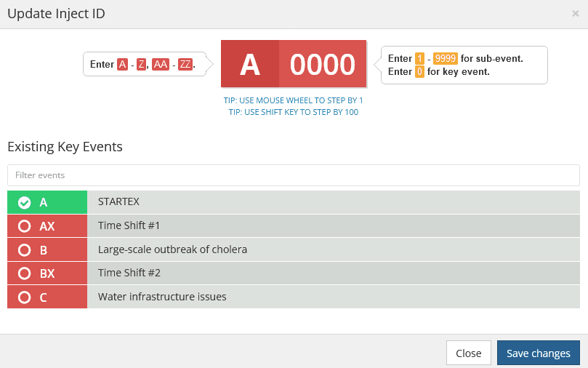The height and width of the screenshot is (368, 588).
Task: Click the red ZZ badge in hint
Action: (x=185, y=65)
